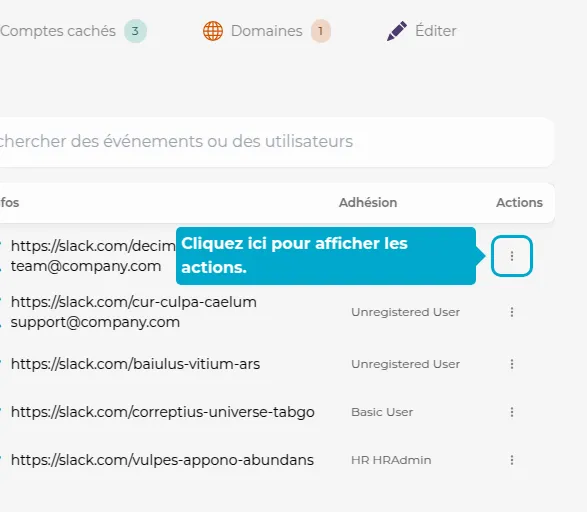
Task: Click the HR HRAdmin membership cell
Action: (x=391, y=460)
